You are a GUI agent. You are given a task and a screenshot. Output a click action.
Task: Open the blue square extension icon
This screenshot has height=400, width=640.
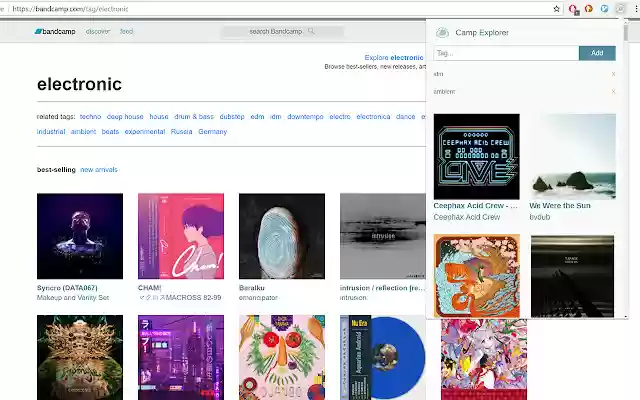pyautogui.click(x=604, y=9)
